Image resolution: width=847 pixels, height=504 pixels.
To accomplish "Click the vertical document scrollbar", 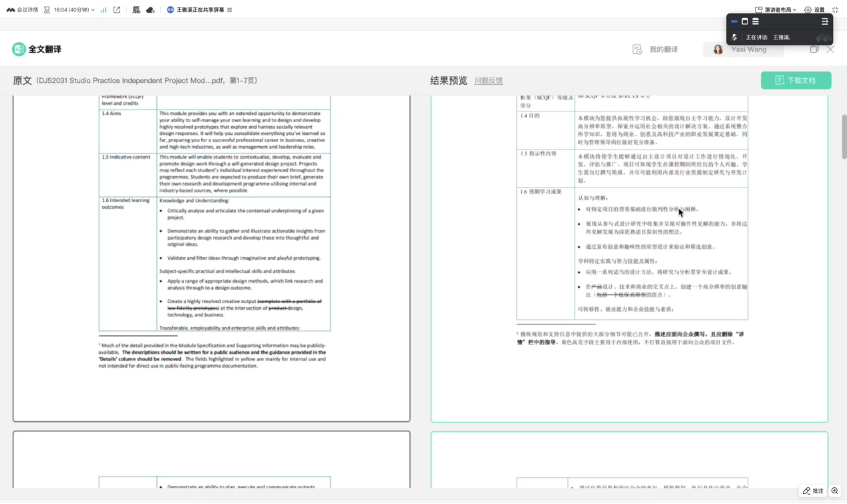I will [844, 137].
